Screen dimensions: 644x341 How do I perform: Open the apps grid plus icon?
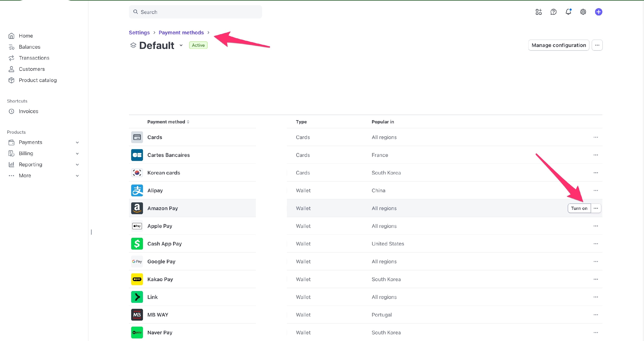pos(539,12)
